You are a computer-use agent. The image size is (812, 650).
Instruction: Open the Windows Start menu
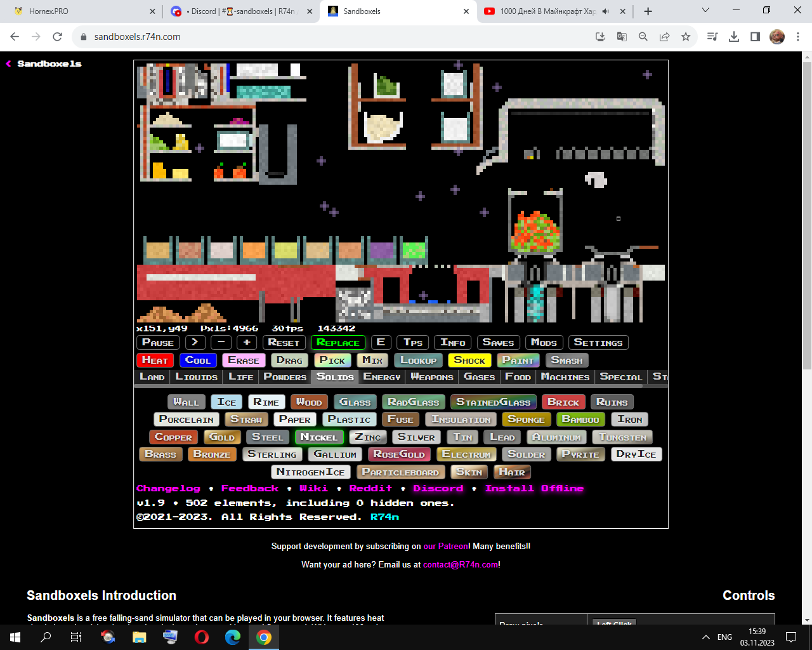[15, 637]
